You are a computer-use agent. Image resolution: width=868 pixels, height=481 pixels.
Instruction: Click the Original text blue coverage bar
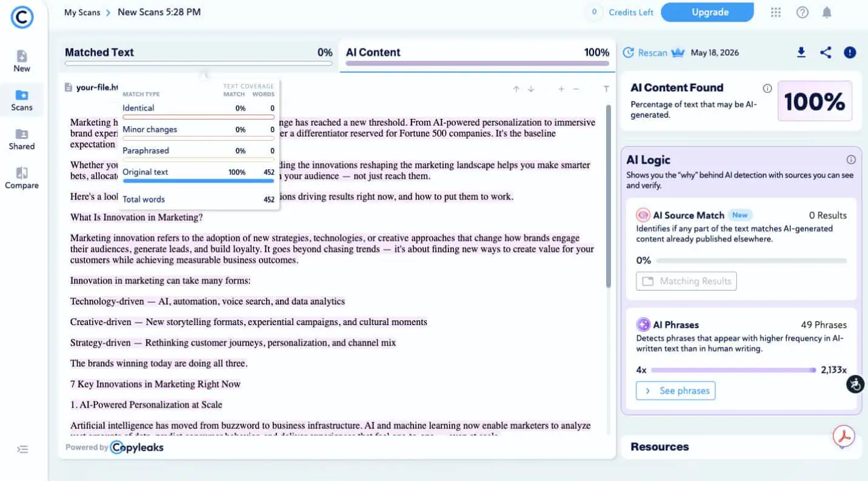(198, 180)
